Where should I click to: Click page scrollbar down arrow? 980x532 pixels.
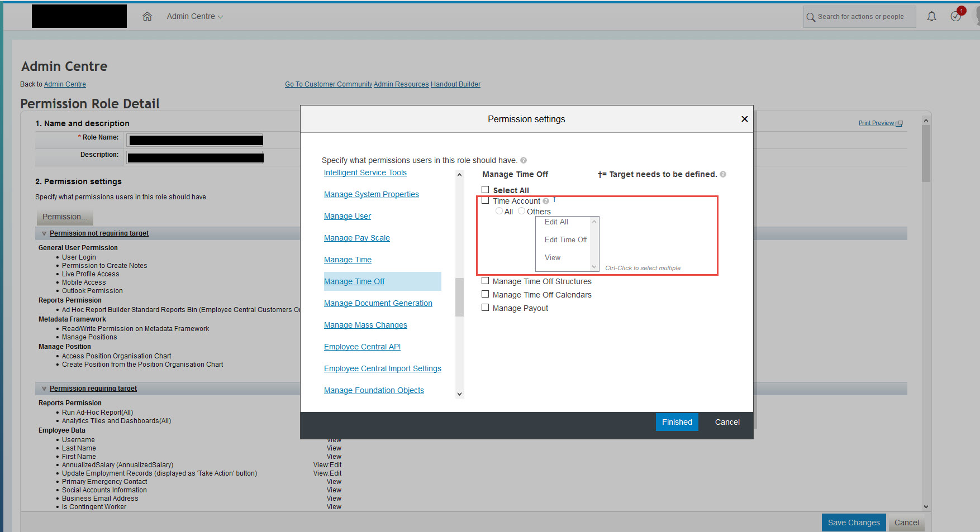coord(926,507)
